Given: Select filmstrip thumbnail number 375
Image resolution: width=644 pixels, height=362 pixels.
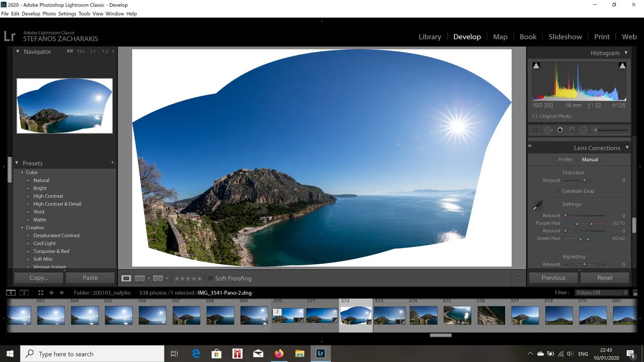Looking at the screenshot, I should point(457,315).
